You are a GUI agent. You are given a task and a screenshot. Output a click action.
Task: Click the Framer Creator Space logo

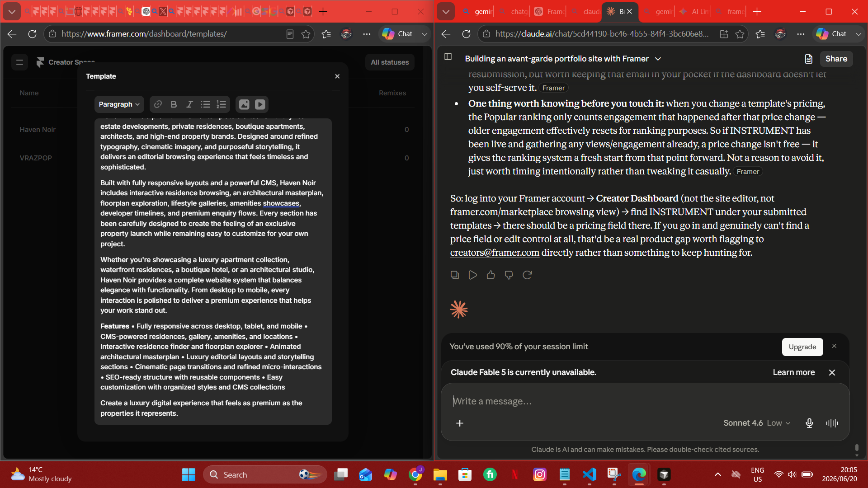tap(40, 62)
